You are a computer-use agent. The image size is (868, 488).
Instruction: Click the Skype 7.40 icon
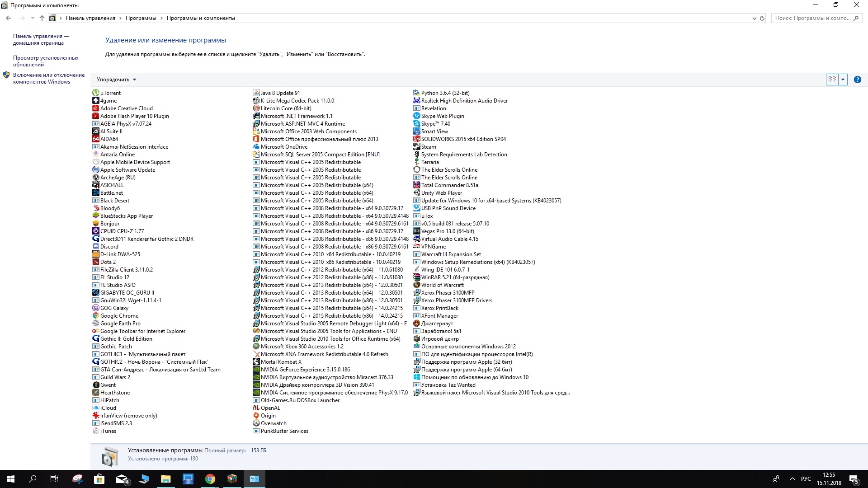pyautogui.click(x=417, y=124)
